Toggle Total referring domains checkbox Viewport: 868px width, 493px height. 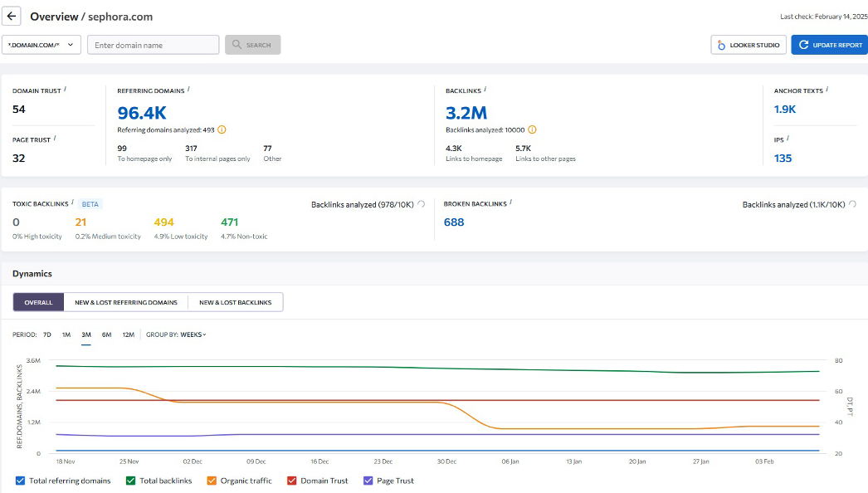coord(21,481)
